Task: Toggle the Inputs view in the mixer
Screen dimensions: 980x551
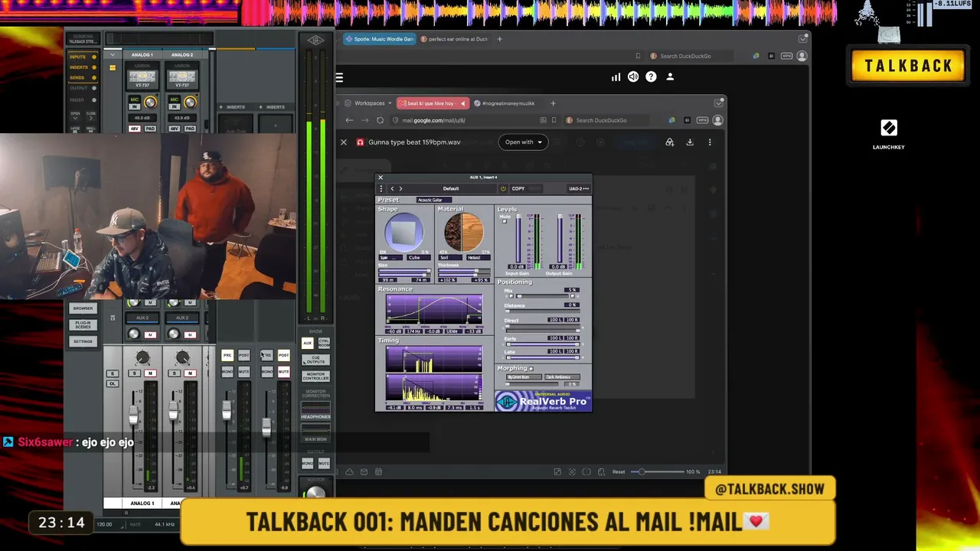Action: 83,57
